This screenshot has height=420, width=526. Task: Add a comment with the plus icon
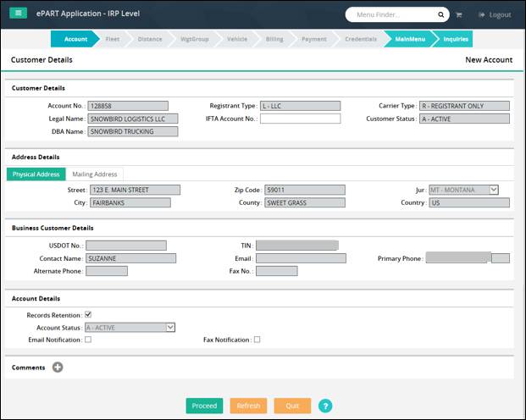click(58, 367)
